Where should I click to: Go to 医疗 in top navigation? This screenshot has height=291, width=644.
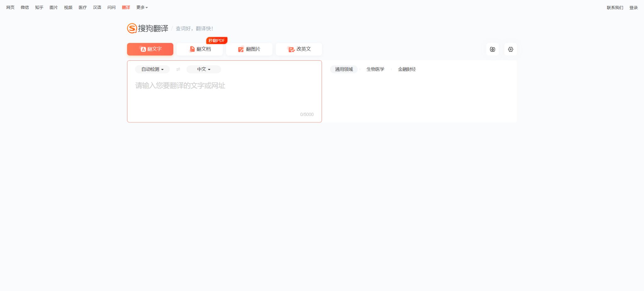(x=83, y=7)
